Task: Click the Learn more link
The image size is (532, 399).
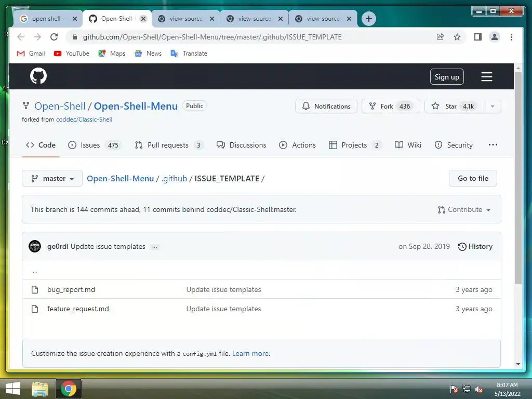Action: pyautogui.click(x=250, y=353)
